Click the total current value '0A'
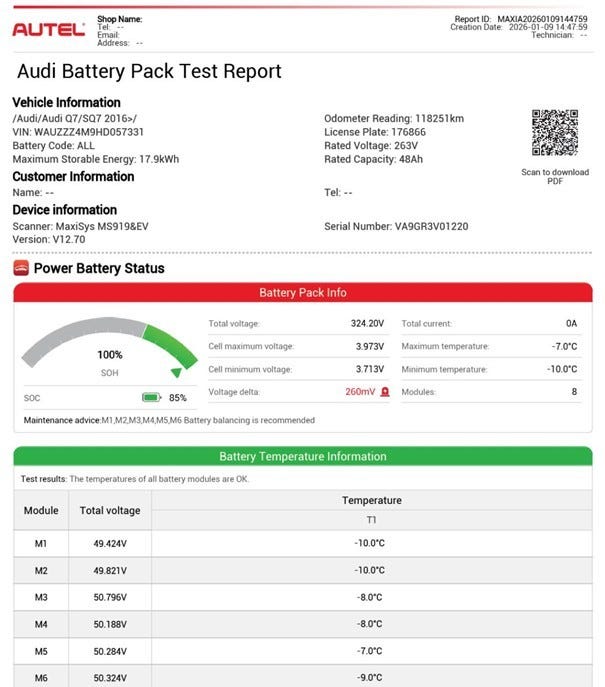Viewport: 605px width, 687px height. point(571,323)
